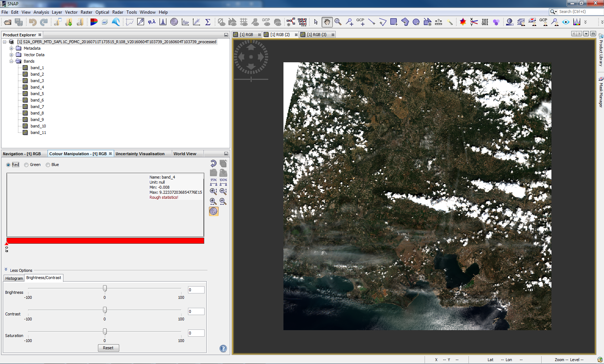
Task: Open search field magnifier dropdown
Action: 554,12
